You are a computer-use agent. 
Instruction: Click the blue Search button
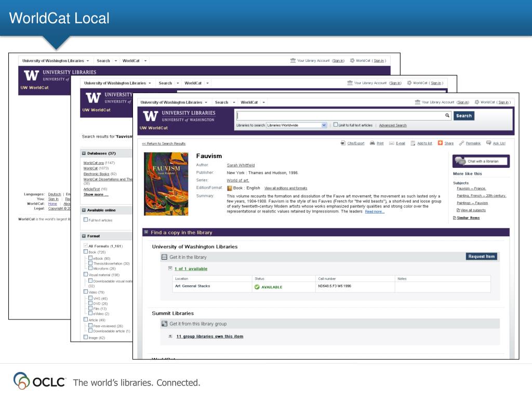pyautogui.click(x=464, y=116)
